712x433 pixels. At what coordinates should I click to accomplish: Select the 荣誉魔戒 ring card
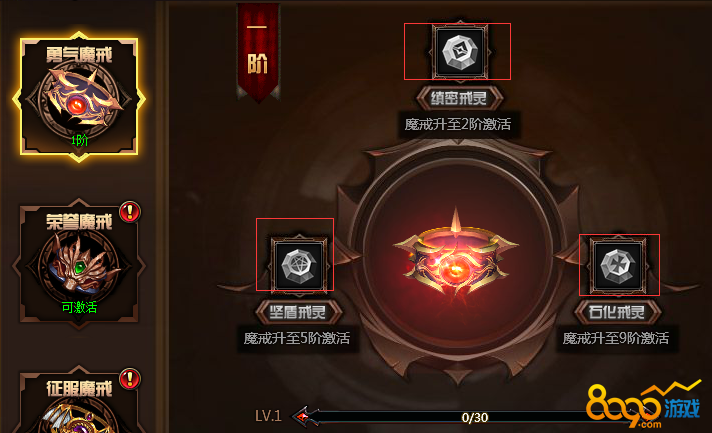point(79,263)
